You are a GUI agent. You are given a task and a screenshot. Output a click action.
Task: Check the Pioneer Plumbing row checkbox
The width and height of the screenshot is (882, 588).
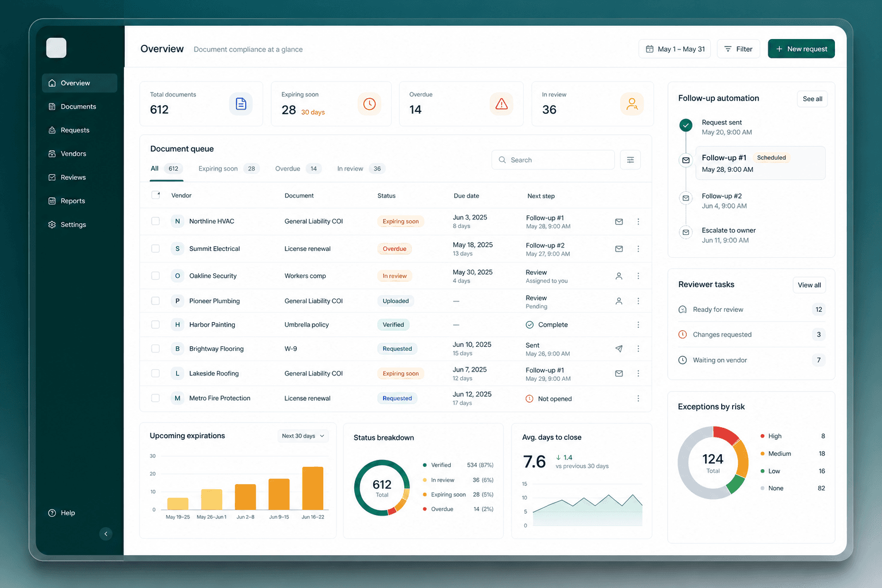pos(156,301)
